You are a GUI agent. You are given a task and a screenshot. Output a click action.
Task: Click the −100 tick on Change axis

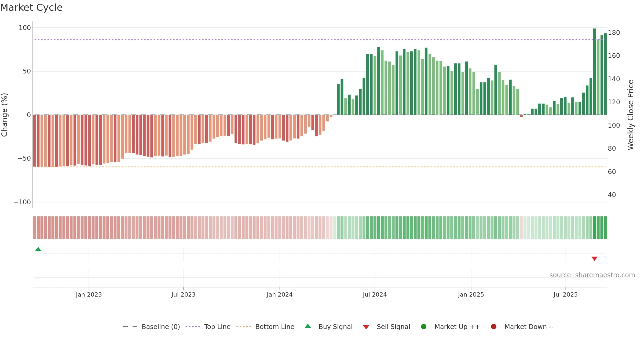[x=22, y=202]
